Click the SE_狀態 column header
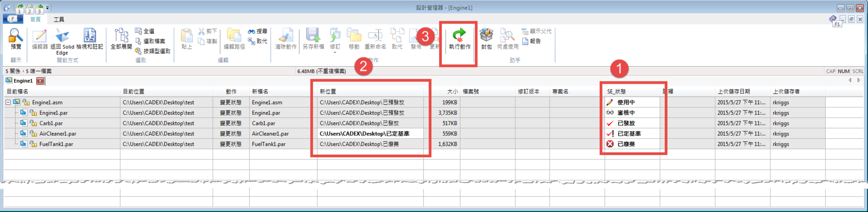Viewport: 868px width, 212px height. (x=632, y=91)
